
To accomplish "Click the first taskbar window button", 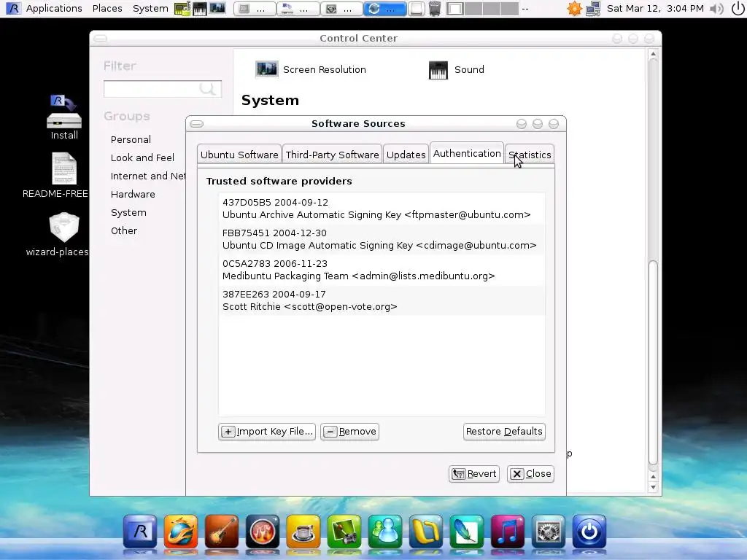I will click(x=255, y=9).
